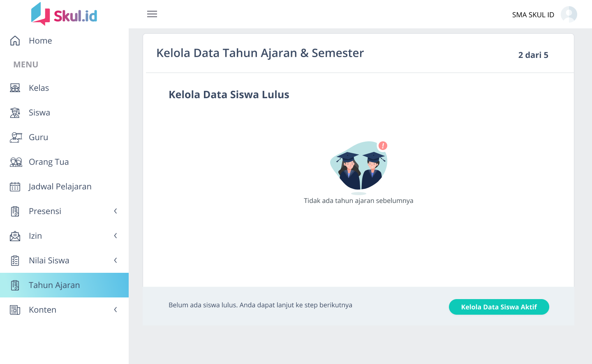The width and height of the screenshot is (592, 364).
Task: Open the user profile avatar
Action: click(x=569, y=14)
